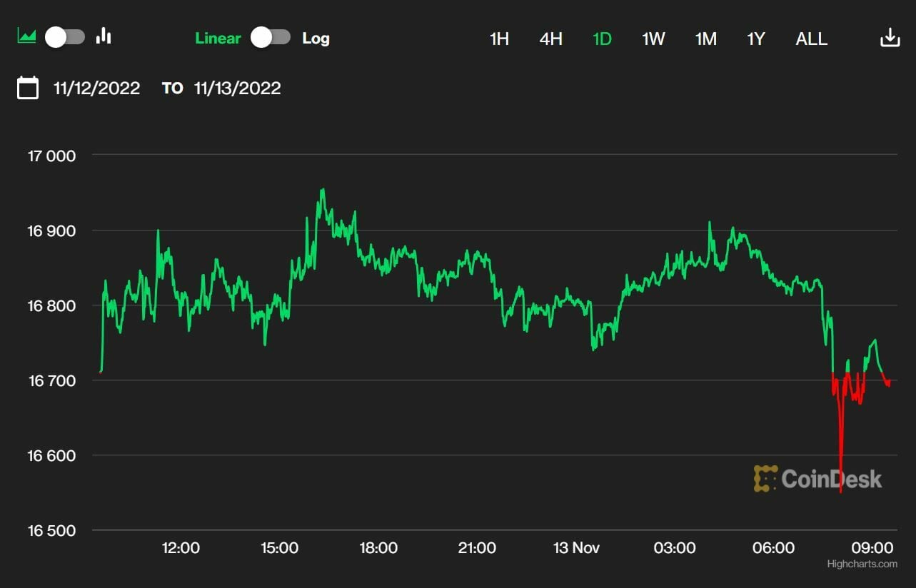Image resolution: width=916 pixels, height=588 pixels.
Task: Switch to the 1M timeframe
Action: [x=705, y=39]
